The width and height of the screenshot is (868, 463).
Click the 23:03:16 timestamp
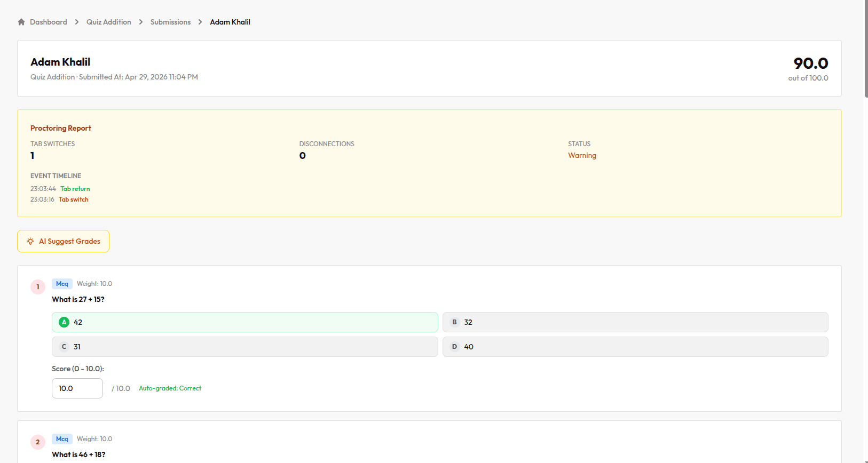click(x=42, y=199)
